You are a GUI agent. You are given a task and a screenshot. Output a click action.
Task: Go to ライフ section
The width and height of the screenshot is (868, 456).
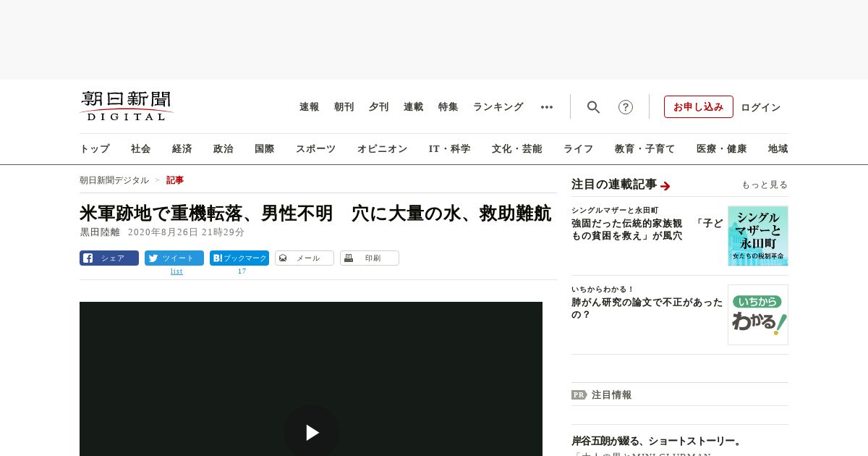[579, 148]
